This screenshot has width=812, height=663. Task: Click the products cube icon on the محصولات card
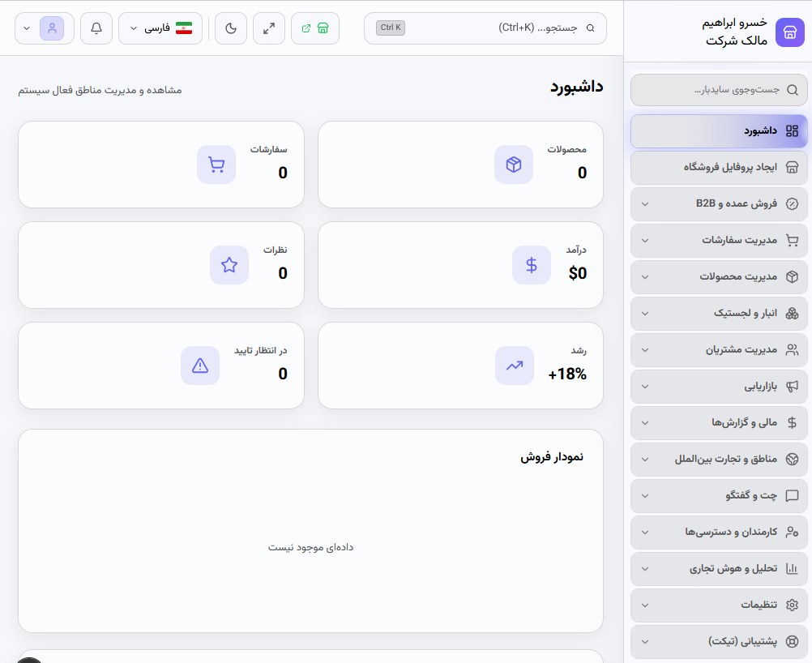pos(514,165)
